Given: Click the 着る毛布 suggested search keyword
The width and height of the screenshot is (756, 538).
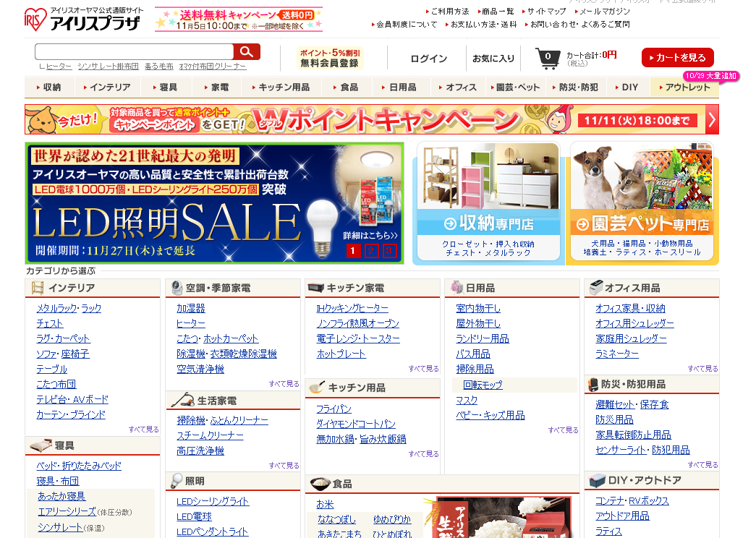Looking at the screenshot, I should tap(158, 67).
